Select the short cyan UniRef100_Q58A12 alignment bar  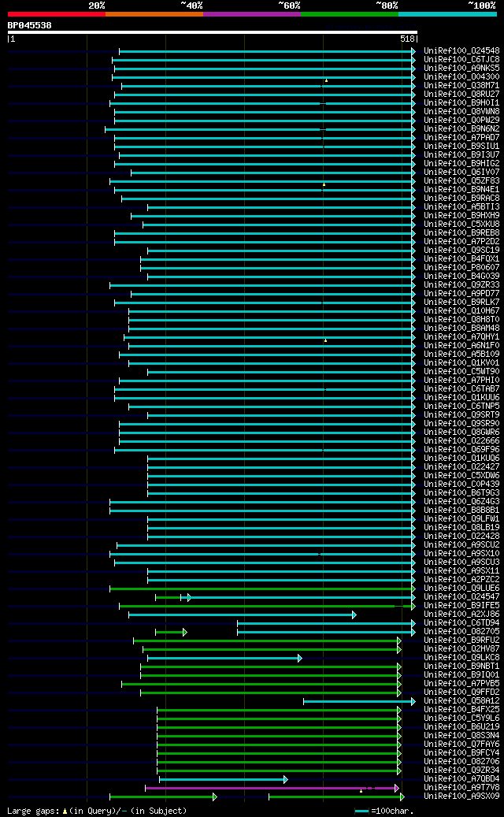(359, 701)
